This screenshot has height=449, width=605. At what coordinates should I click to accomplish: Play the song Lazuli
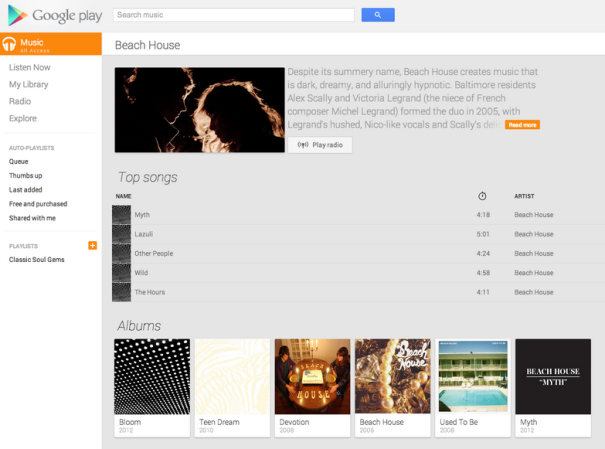pos(144,234)
